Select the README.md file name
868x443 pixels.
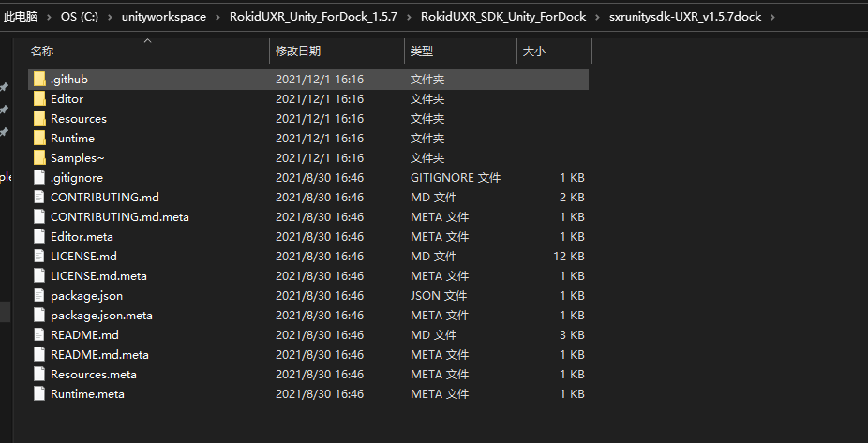click(x=84, y=334)
